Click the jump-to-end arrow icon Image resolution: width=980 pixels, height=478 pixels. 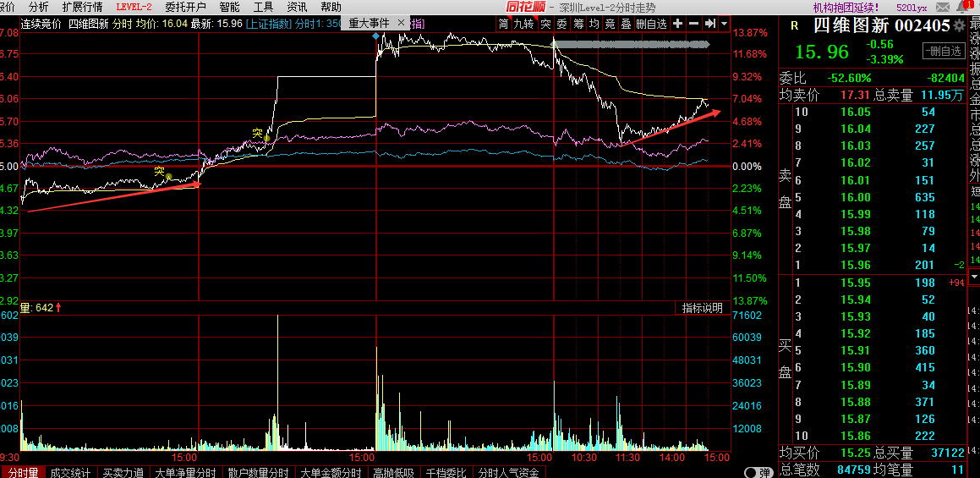(x=711, y=24)
